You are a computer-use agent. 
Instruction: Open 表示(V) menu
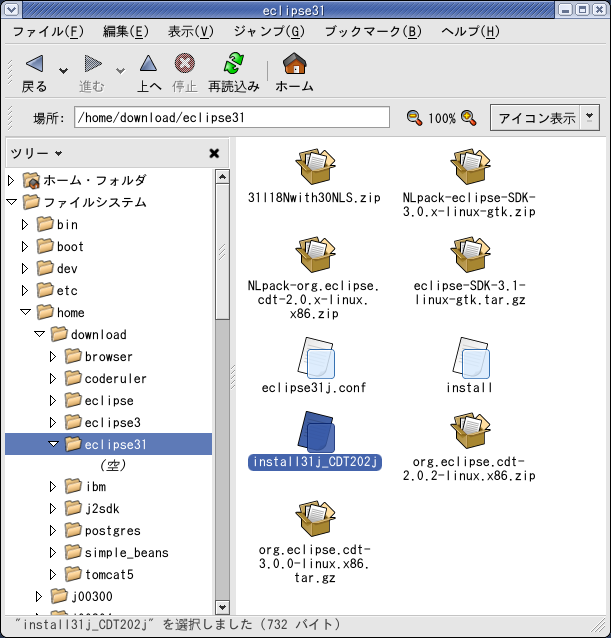190,32
